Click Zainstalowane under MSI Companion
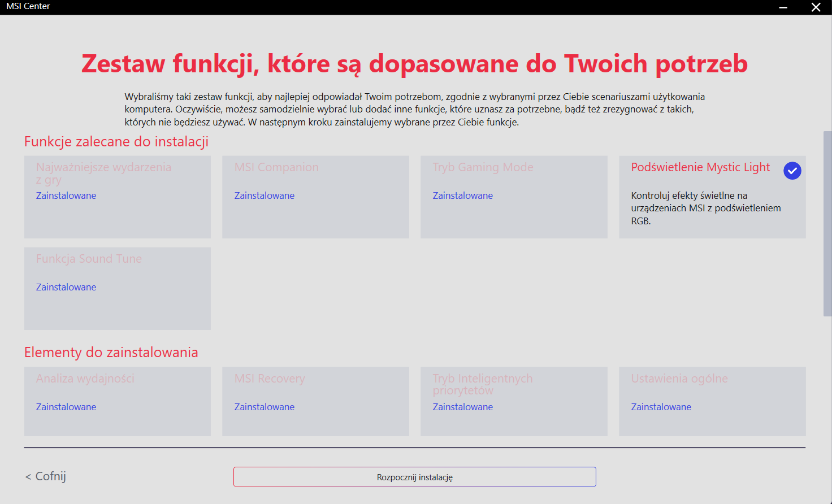This screenshot has height=504, width=832. (265, 195)
